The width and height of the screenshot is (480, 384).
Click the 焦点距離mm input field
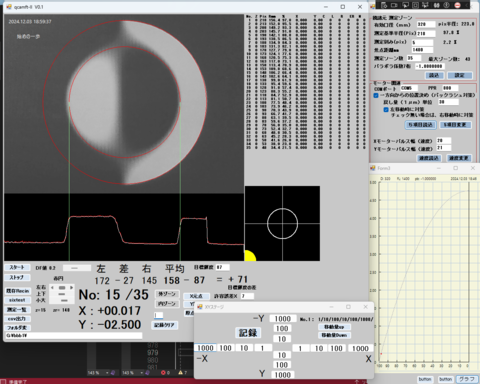422,50
